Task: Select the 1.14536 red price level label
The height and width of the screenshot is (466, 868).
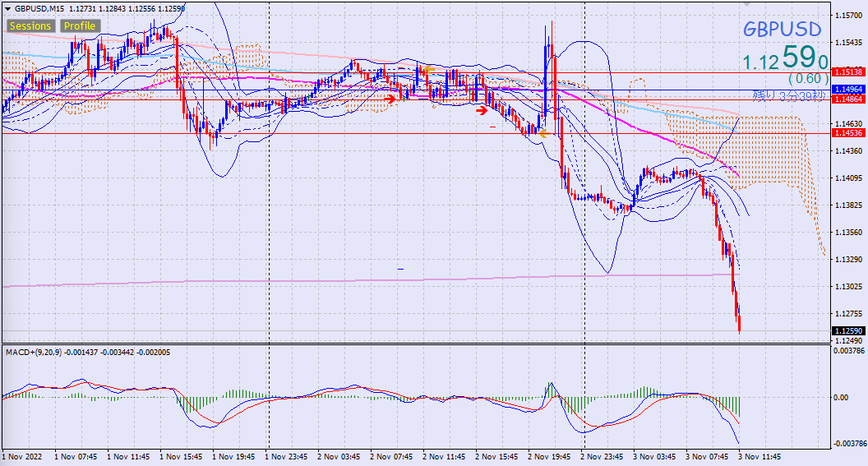Action: coord(848,133)
